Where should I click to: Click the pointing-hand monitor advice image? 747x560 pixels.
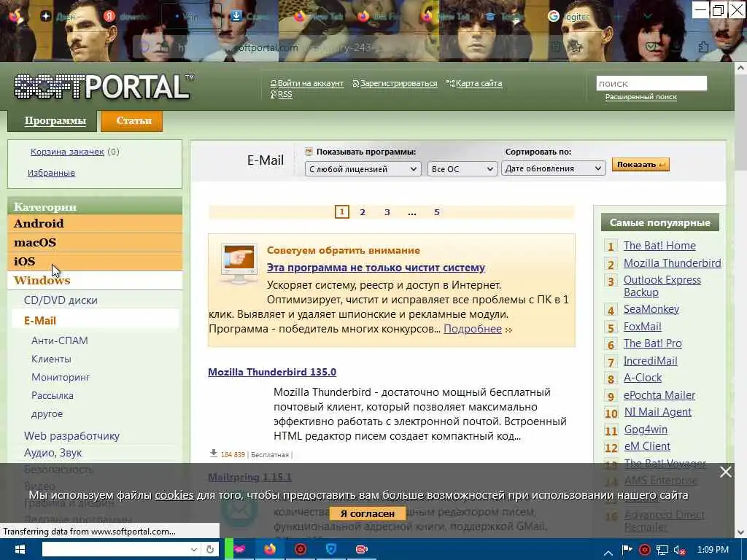[239, 263]
